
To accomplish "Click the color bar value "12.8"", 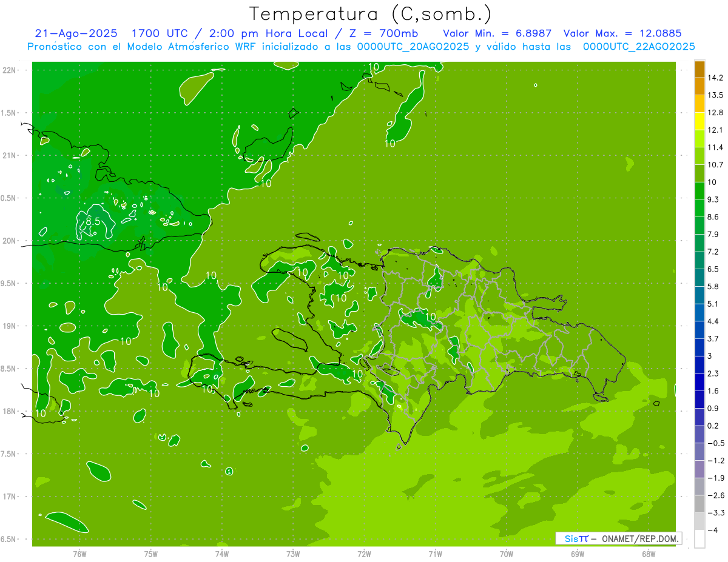I will click(715, 113).
